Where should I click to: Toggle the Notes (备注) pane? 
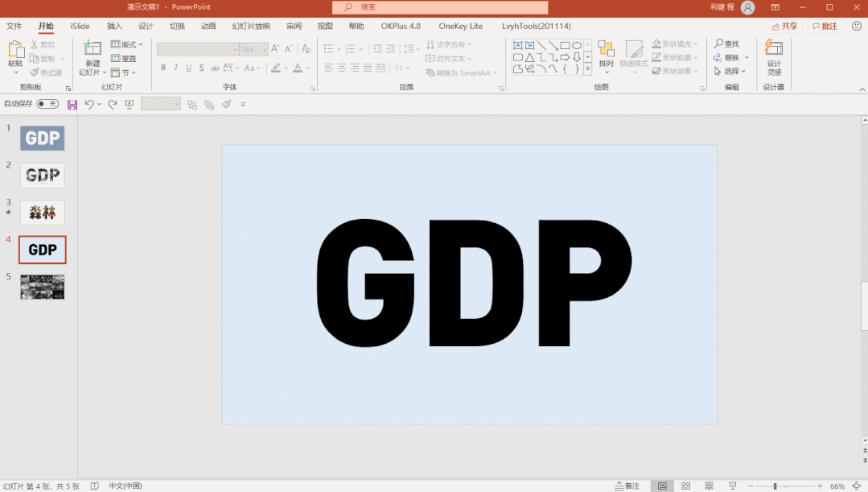(627, 486)
